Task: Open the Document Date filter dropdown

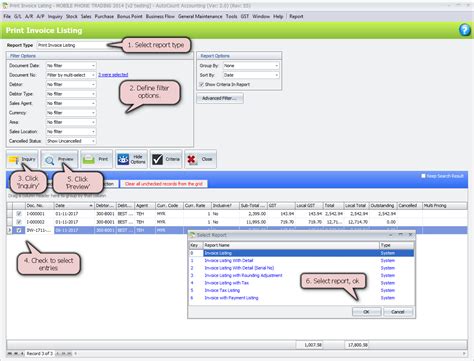Action: [x=93, y=66]
